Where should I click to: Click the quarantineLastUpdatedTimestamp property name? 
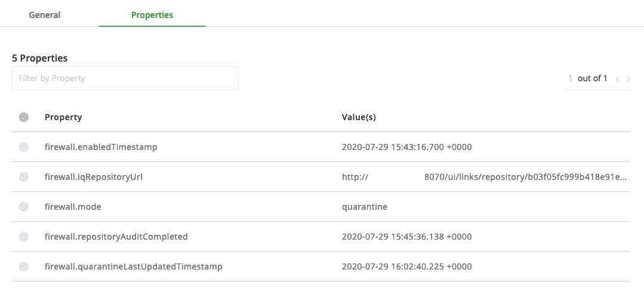(134, 267)
